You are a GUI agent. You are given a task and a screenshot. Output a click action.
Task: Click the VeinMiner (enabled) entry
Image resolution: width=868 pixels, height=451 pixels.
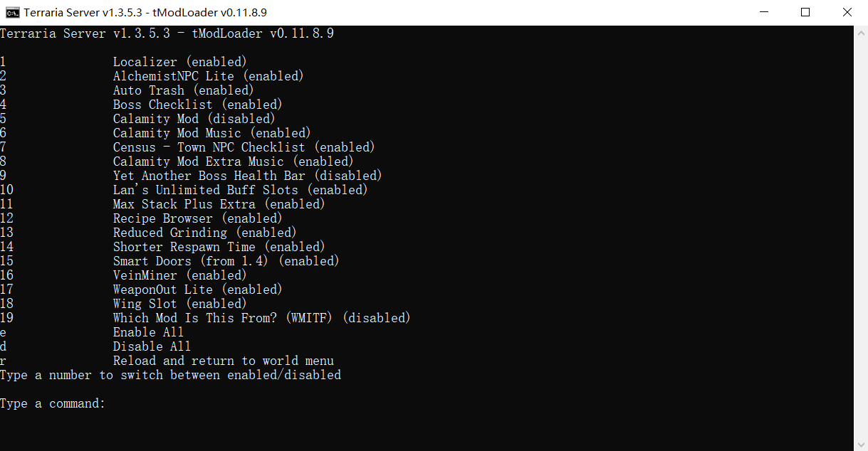(x=179, y=275)
